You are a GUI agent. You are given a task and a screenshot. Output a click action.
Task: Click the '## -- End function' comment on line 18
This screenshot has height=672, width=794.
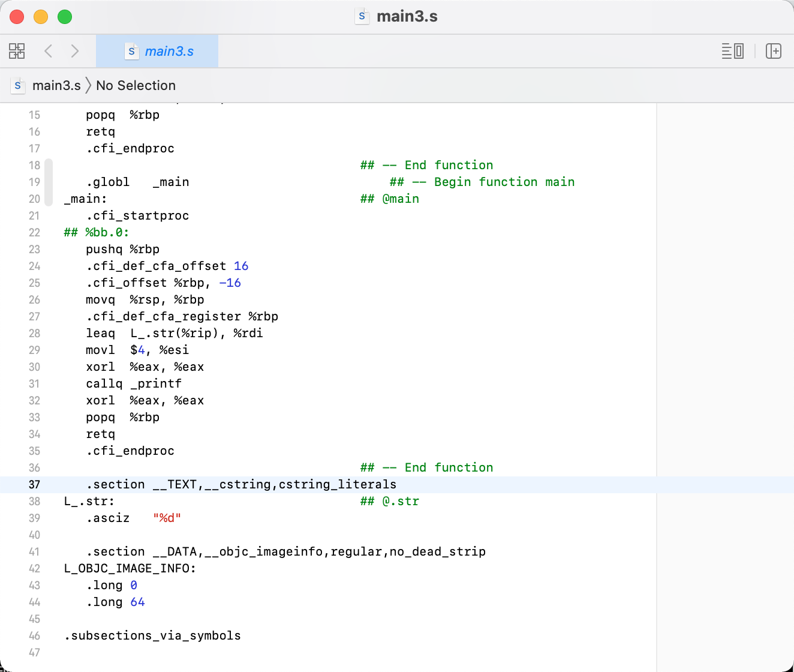click(427, 165)
